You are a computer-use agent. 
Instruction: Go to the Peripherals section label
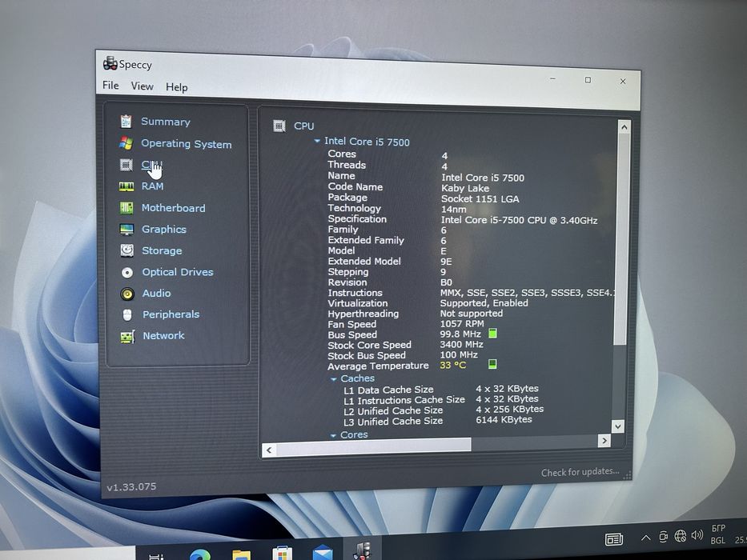171,314
